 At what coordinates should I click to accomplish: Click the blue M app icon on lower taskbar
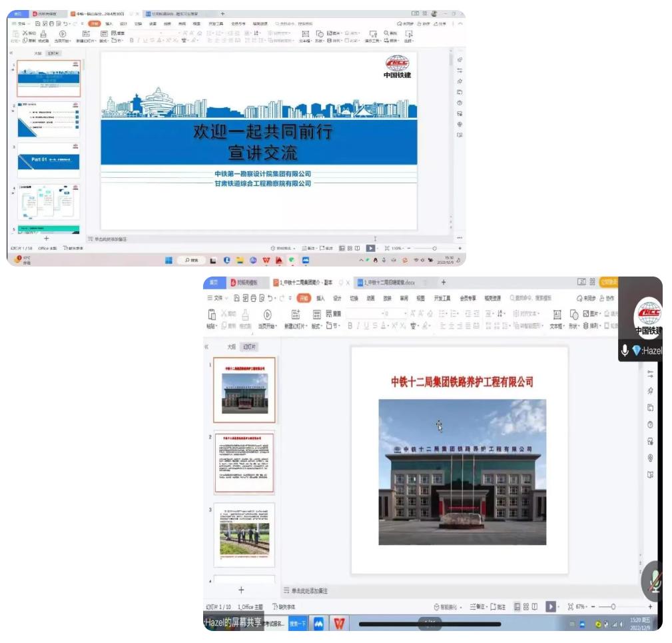[x=318, y=623]
